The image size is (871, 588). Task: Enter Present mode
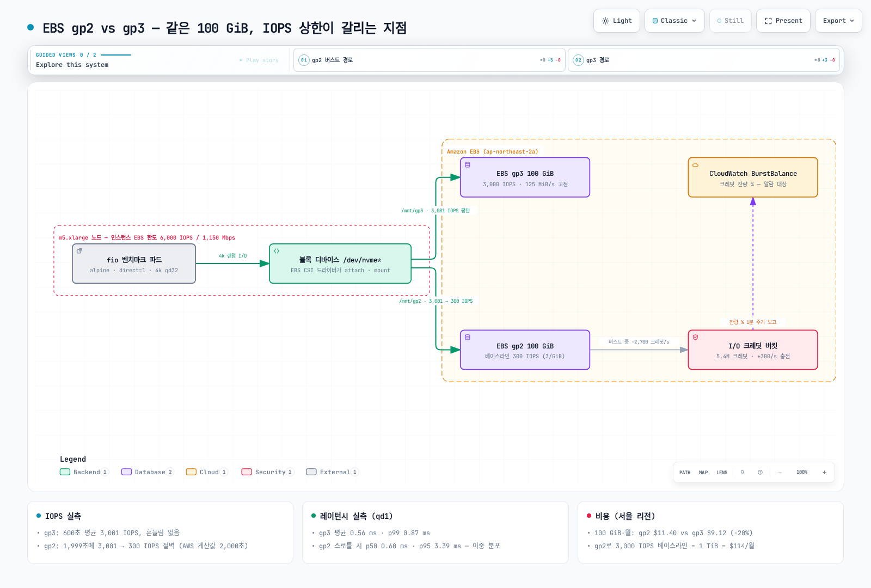coord(783,21)
